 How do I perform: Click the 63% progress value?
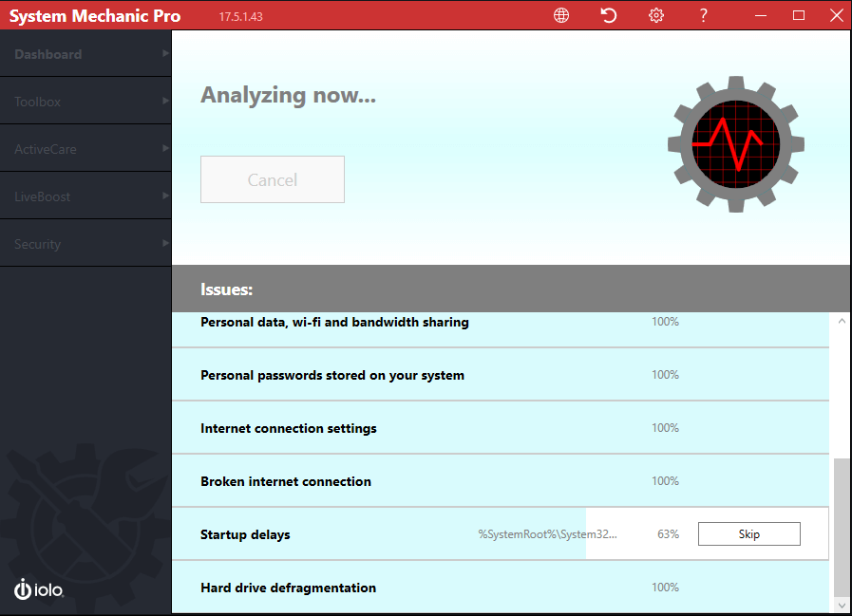click(x=668, y=534)
